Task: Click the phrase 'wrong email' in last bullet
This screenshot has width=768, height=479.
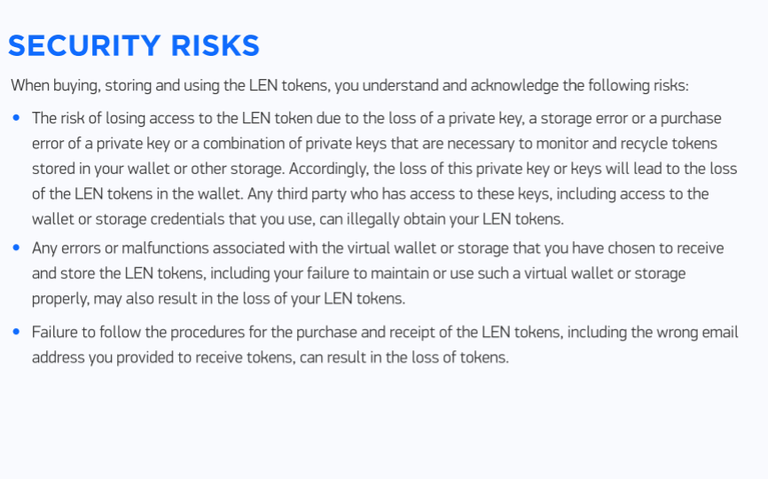Action: (x=697, y=332)
